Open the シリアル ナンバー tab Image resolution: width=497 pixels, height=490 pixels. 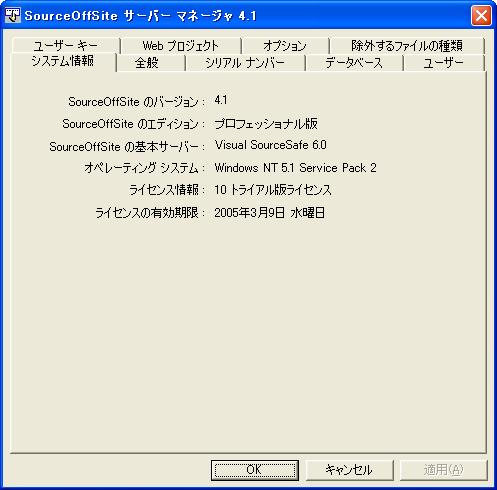tap(245, 63)
